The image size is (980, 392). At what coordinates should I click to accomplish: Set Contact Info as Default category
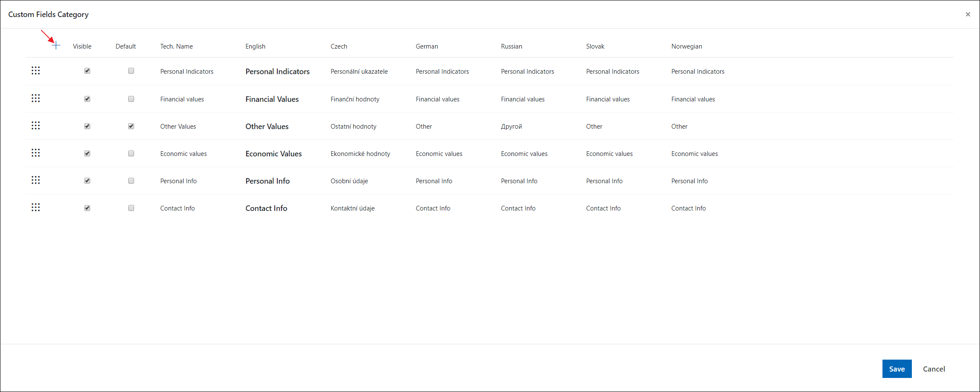click(131, 208)
